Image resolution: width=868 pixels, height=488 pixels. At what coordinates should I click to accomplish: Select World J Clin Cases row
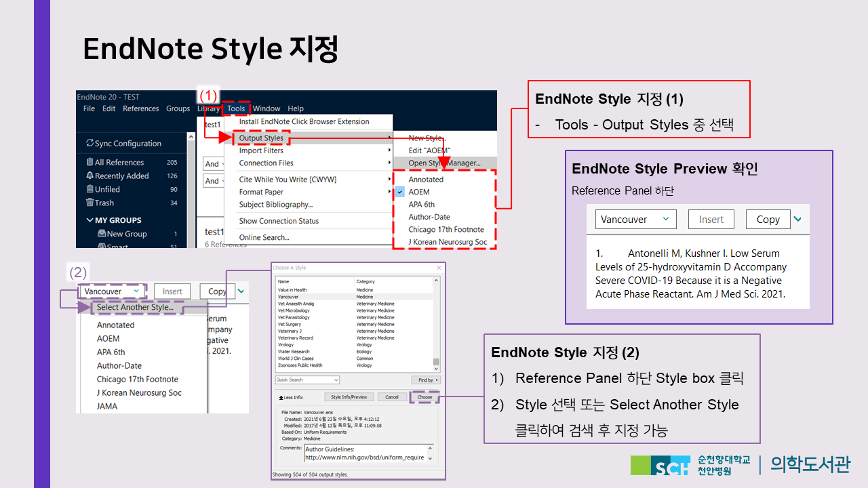coord(353,359)
